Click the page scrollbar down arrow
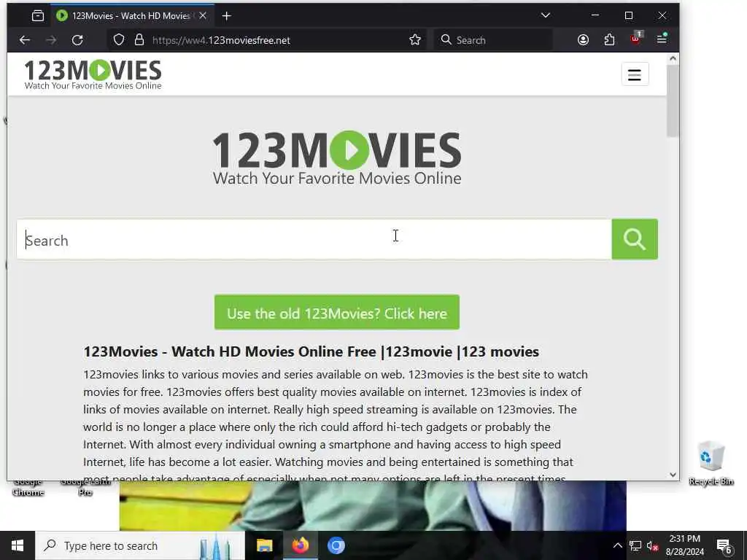 coord(673,474)
